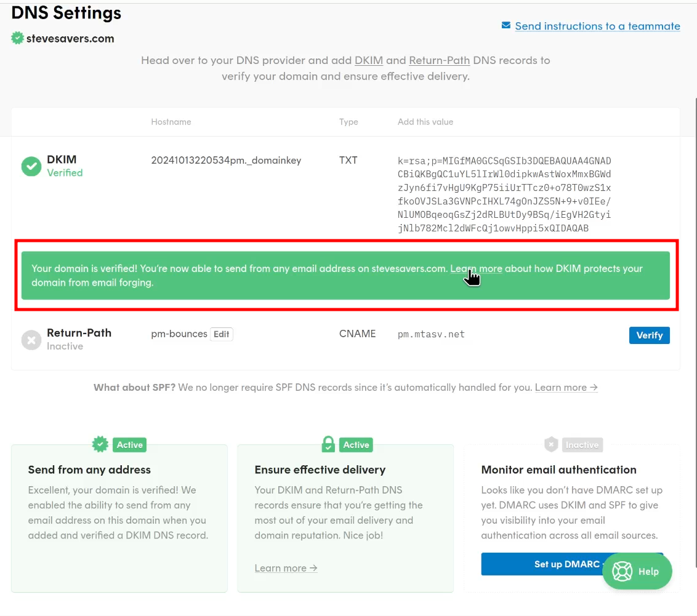Open the Help chat widget
The height and width of the screenshot is (616, 697).
click(637, 571)
